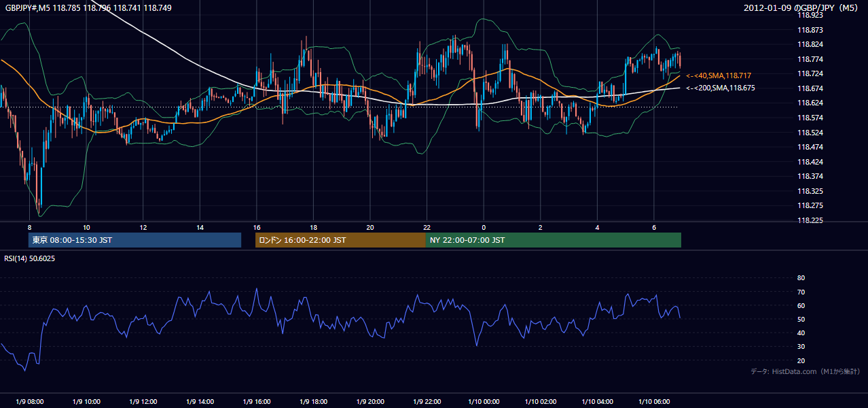Click hour tick 14 under price chart
The width and height of the screenshot is (868, 408).
click(x=200, y=227)
